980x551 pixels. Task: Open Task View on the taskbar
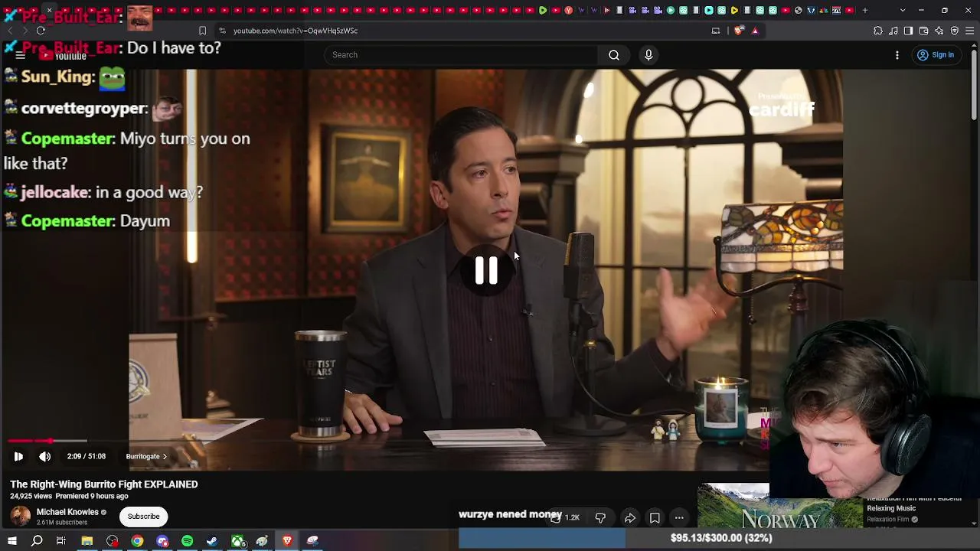click(61, 541)
